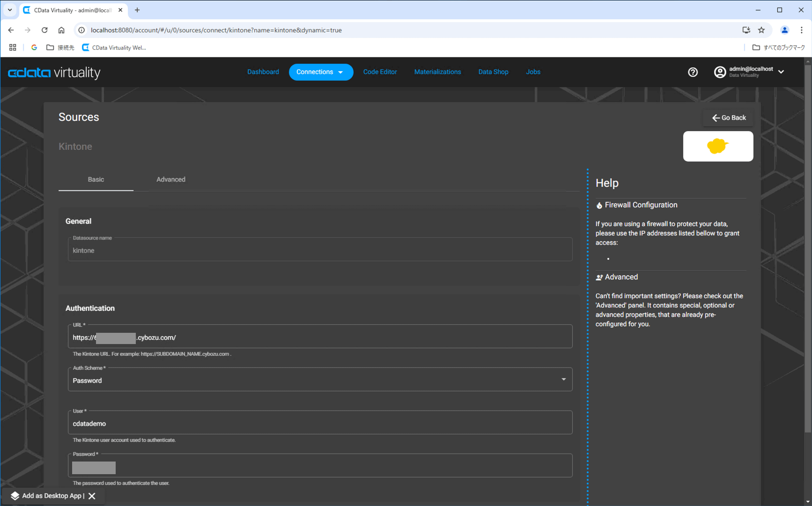Open the Code Editor page

(x=380, y=72)
